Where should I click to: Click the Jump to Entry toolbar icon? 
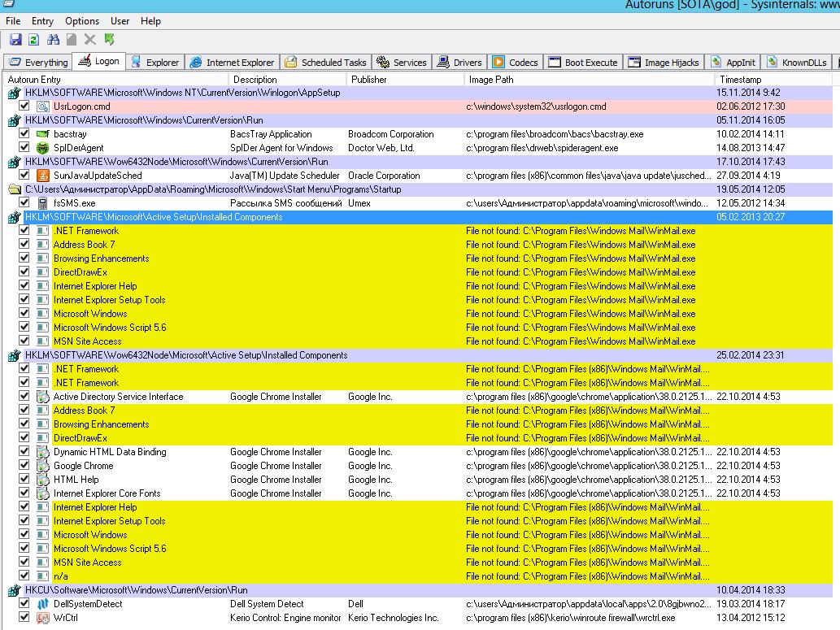(109, 39)
